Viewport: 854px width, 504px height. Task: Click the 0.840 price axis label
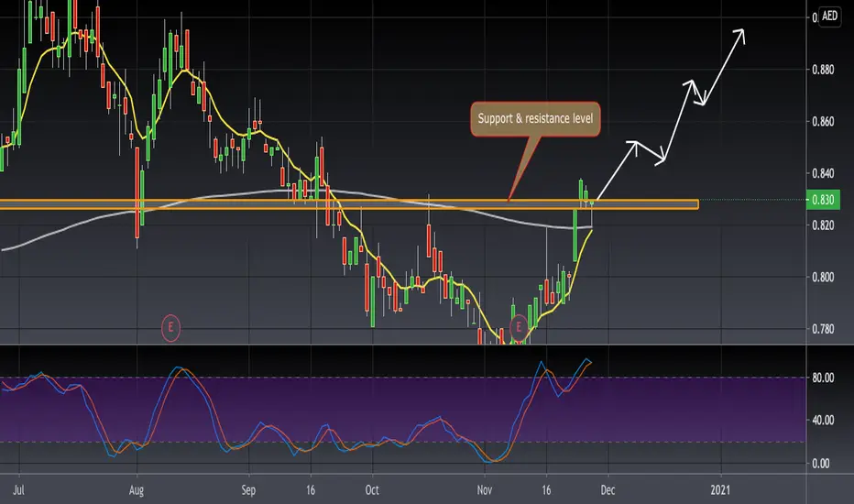tap(823, 173)
